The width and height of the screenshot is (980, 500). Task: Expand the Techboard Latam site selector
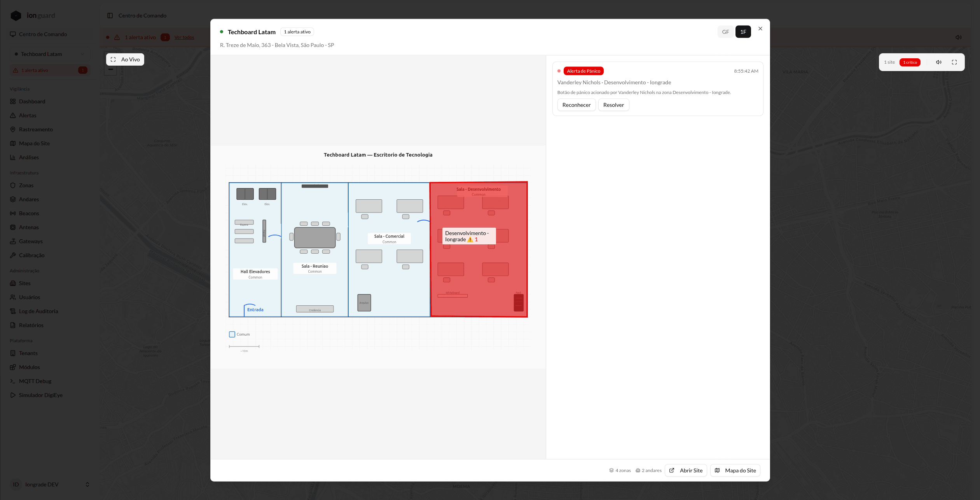[x=50, y=54]
